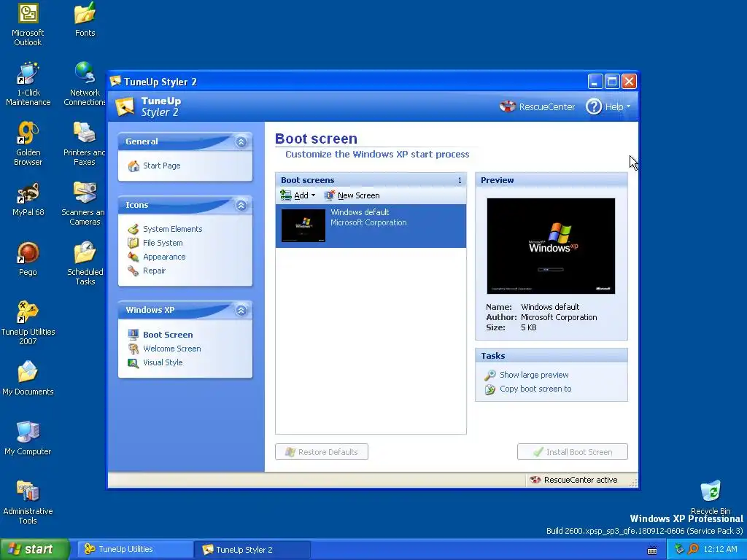This screenshot has width=747, height=560.
Task: Open the Help dropdown menu
Action: pyautogui.click(x=617, y=106)
